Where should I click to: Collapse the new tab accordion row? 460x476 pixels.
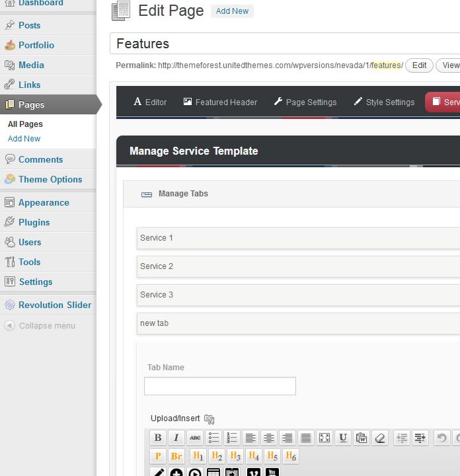point(297,323)
